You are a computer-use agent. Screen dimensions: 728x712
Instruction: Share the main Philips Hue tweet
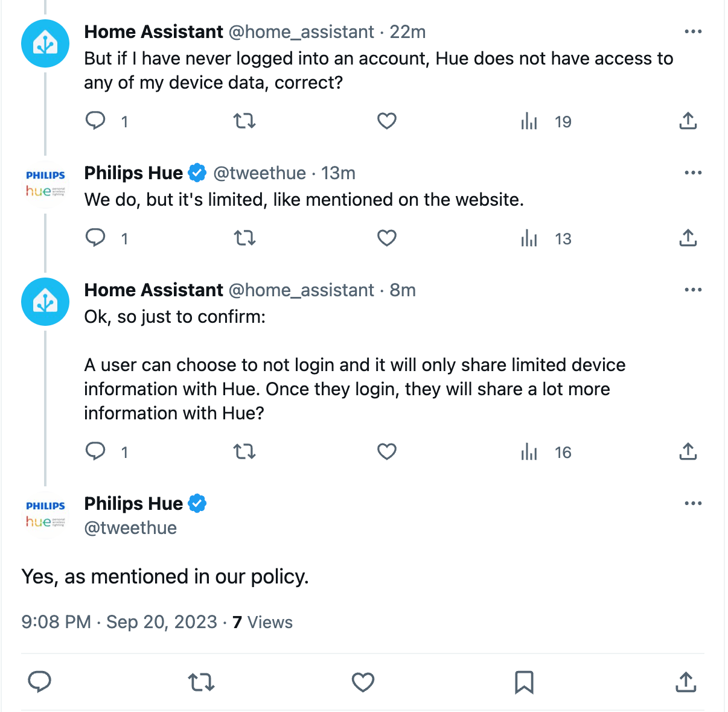(x=686, y=682)
